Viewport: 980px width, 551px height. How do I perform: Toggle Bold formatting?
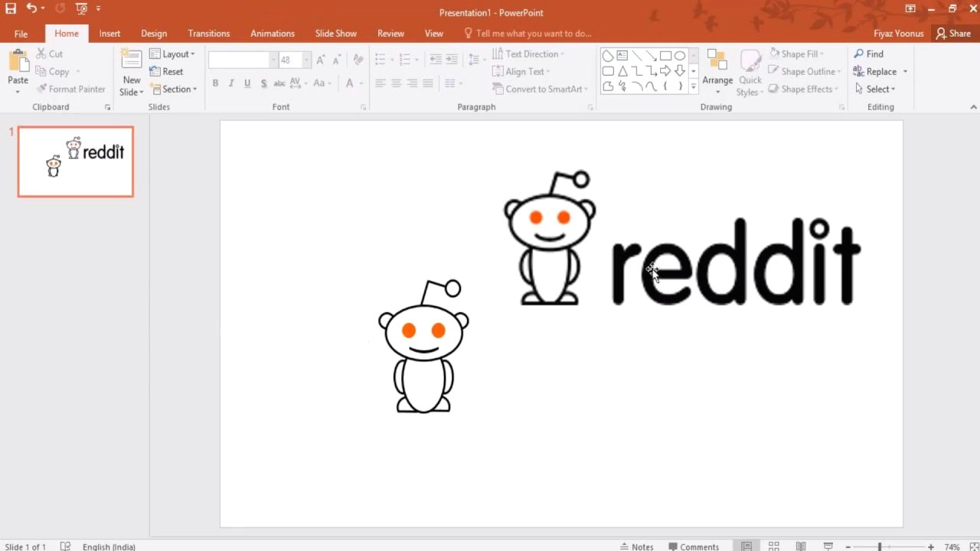[x=215, y=83]
